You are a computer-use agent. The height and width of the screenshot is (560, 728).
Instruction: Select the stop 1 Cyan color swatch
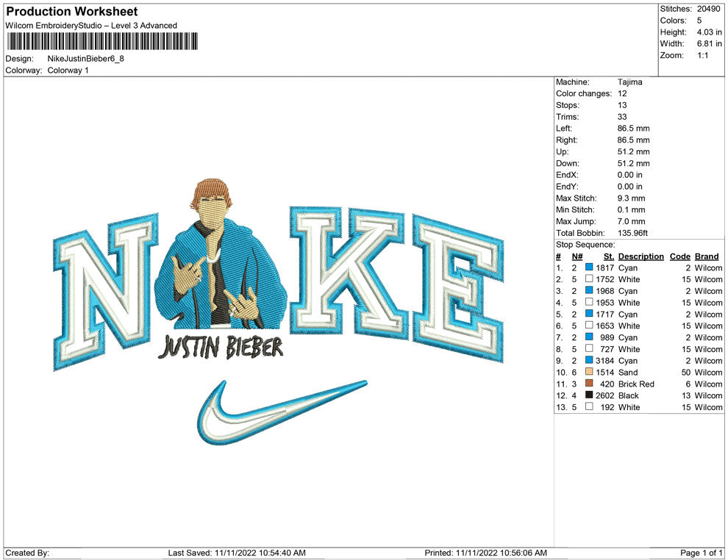tap(589, 268)
